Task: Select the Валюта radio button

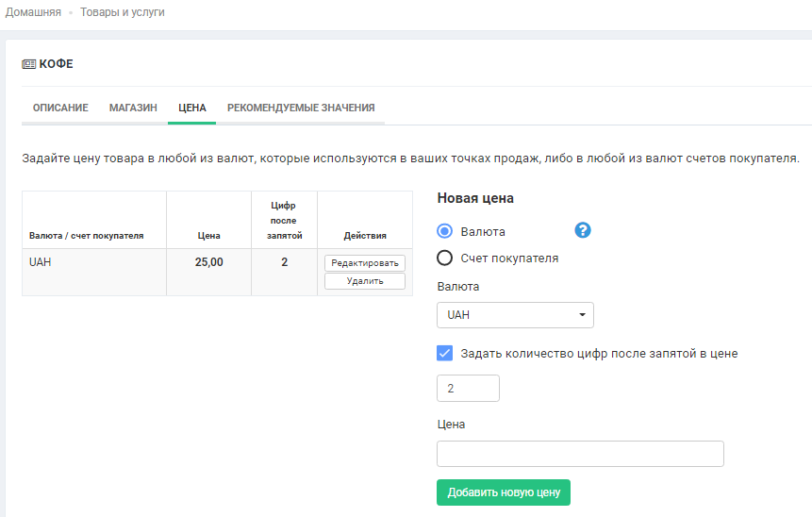Action: click(x=445, y=231)
